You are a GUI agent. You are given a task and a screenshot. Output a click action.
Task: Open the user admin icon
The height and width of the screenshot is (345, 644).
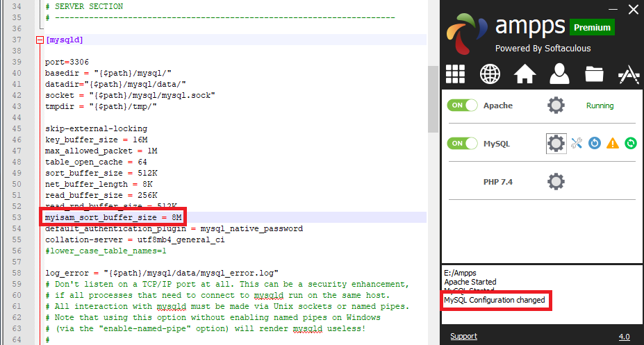point(559,73)
